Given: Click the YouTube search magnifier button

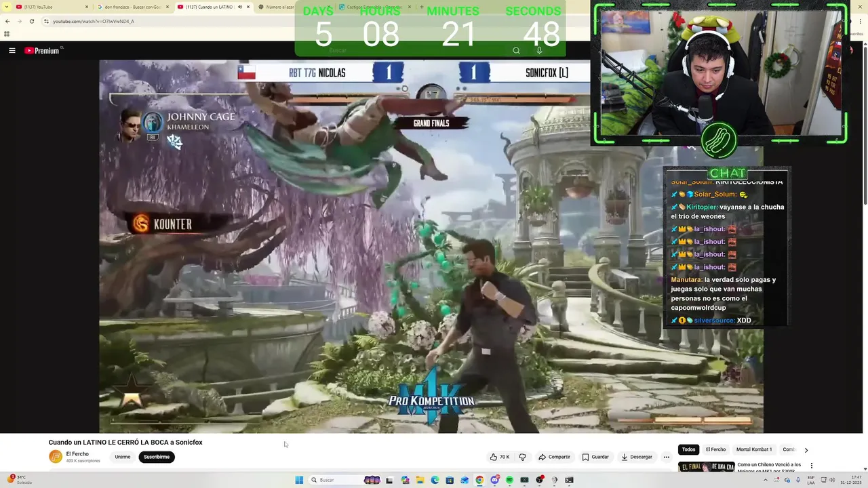Looking at the screenshot, I should point(516,50).
